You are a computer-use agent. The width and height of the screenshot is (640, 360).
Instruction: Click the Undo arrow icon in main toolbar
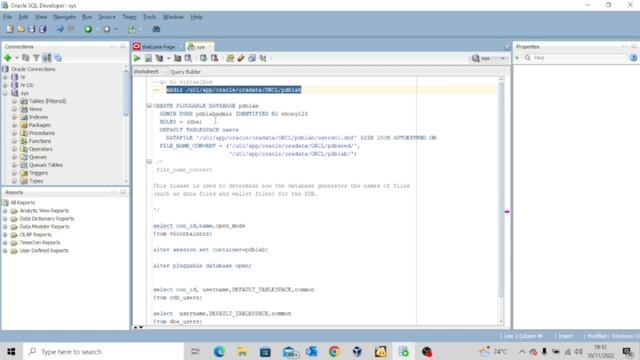(x=60, y=29)
